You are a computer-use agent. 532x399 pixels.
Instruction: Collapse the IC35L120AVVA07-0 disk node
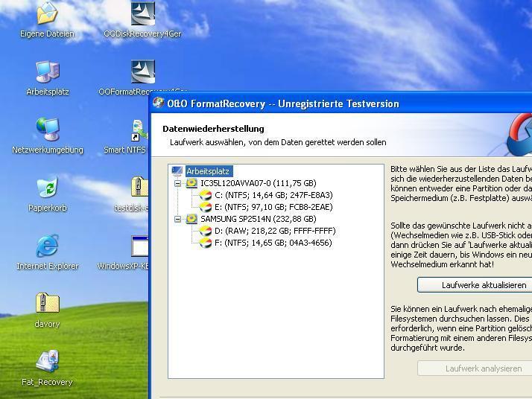click(178, 183)
